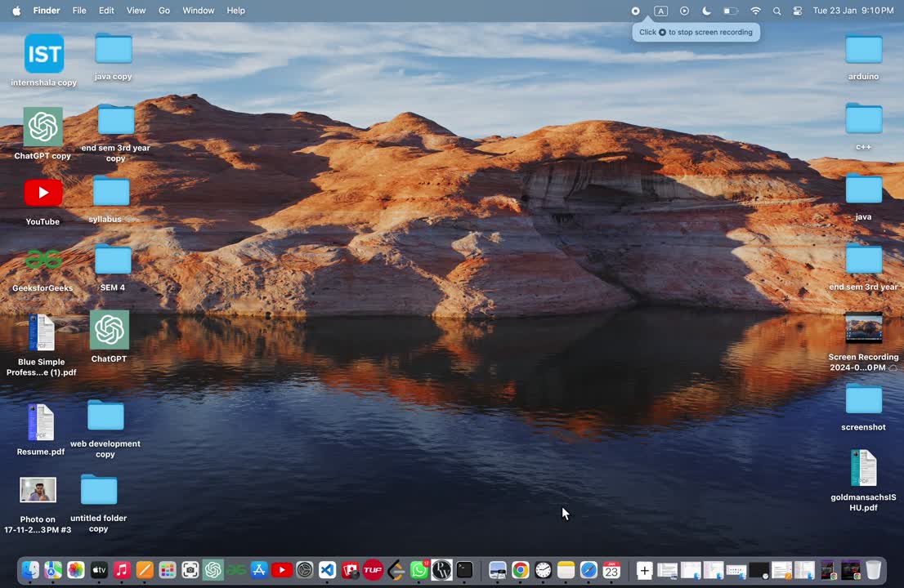Open the Go menu
The height and width of the screenshot is (588, 904).
coord(164,11)
